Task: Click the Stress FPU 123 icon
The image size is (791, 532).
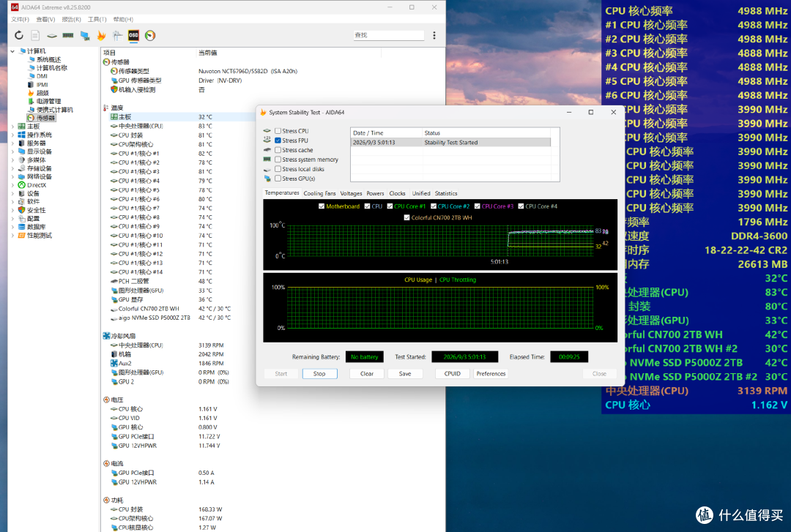Action: [267, 141]
